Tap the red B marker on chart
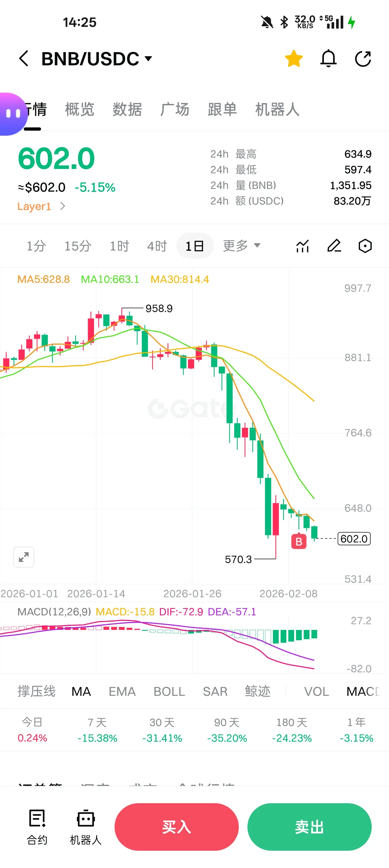 299,541
